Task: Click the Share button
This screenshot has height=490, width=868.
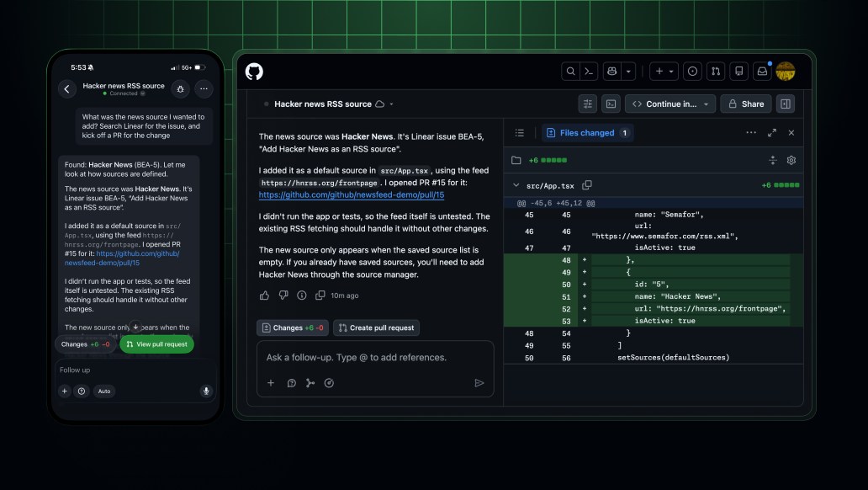Action: click(746, 104)
